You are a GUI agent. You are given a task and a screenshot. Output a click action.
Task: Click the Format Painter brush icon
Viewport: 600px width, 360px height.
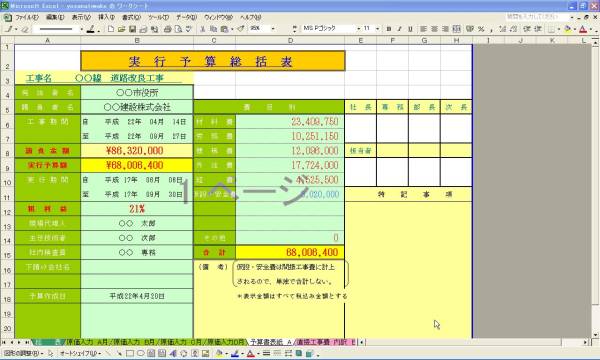(241, 29)
